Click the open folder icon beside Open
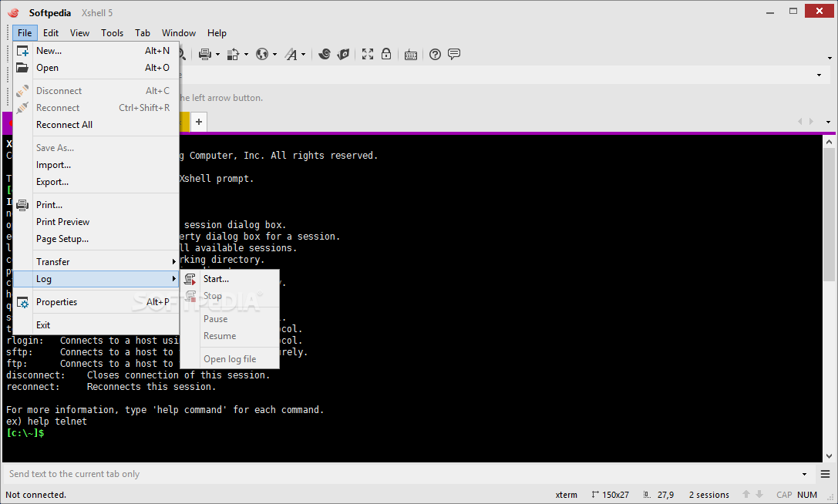Screen dimensions: 838x504 (x=22, y=68)
